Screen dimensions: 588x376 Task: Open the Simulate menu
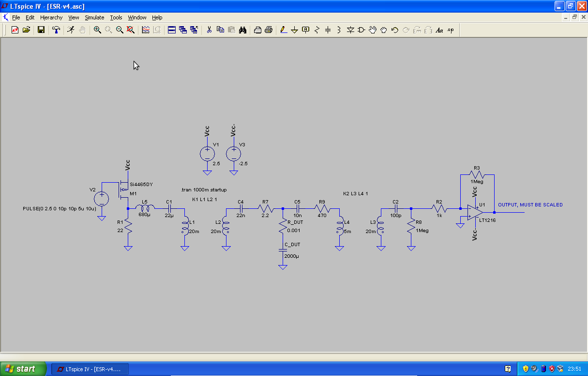pos(94,17)
